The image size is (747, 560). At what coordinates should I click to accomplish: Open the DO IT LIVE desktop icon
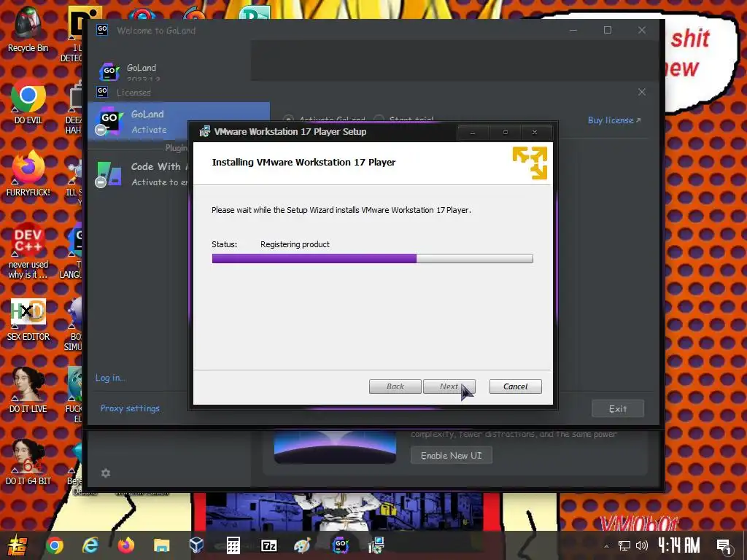click(28, 391)
